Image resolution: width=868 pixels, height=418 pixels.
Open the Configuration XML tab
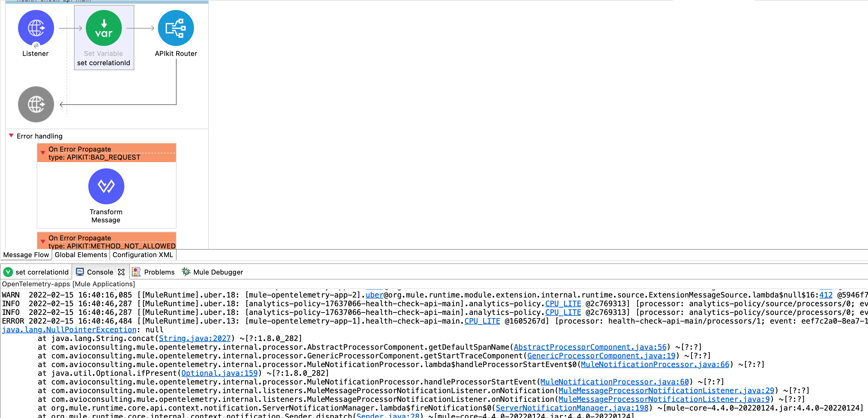143,255
